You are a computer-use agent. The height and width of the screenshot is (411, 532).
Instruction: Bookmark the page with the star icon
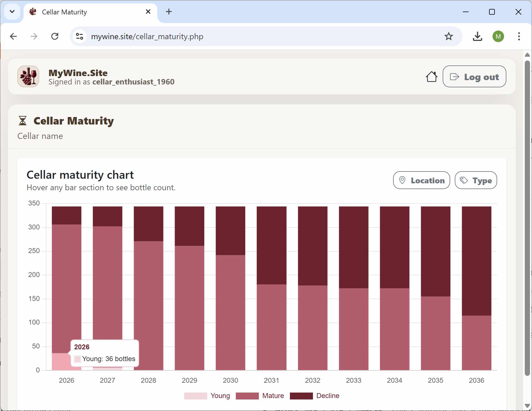click(x=449, y=36)
